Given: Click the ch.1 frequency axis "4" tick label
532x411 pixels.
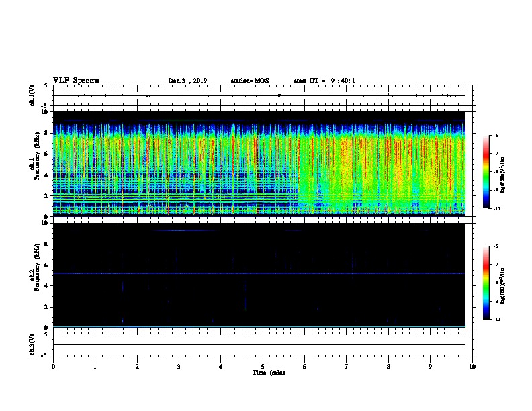Looking at the screenshot, I should [46, 175].
